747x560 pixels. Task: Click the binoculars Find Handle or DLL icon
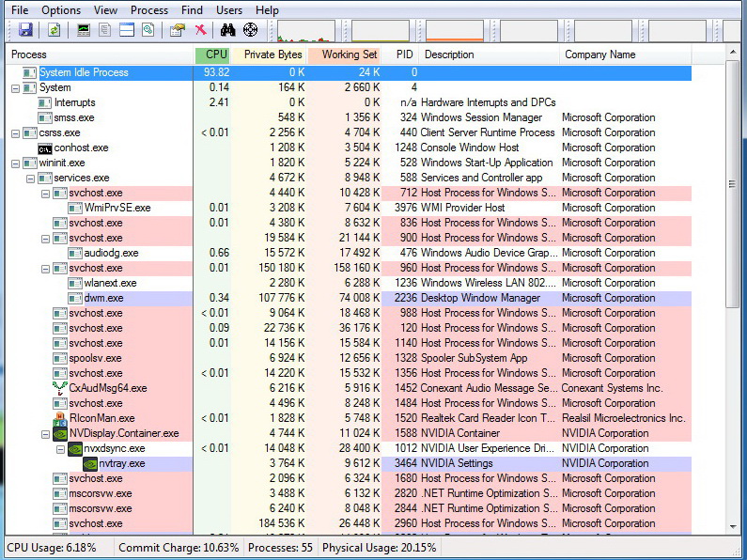point(227,30)
